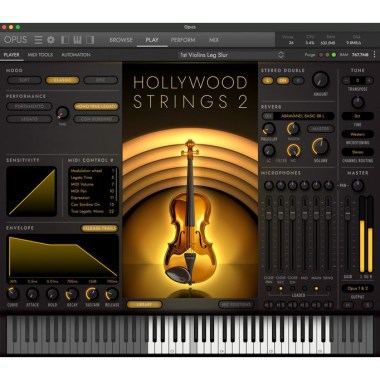Select the Epic mood button
Viewport: 380px width, 380px height.
click(101, 80)
